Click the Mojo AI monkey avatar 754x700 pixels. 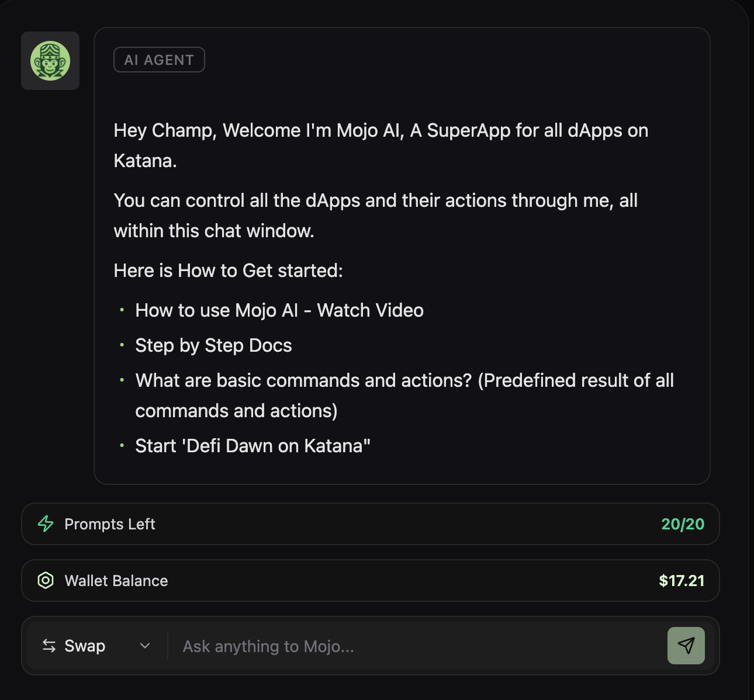[50, 61]
